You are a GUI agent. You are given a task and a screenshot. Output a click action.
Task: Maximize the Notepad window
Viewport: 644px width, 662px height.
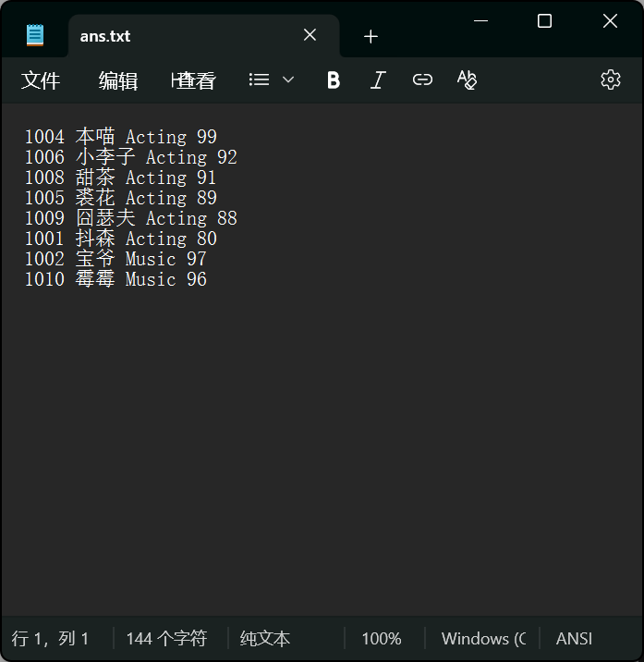544,20
